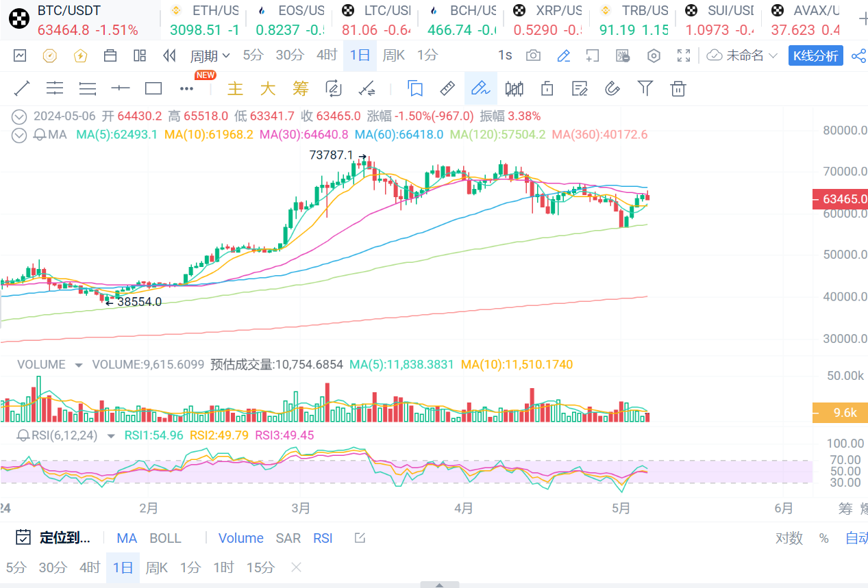Select the magnet snap tool
868x588 pixels.
click(x=612, y=88)
